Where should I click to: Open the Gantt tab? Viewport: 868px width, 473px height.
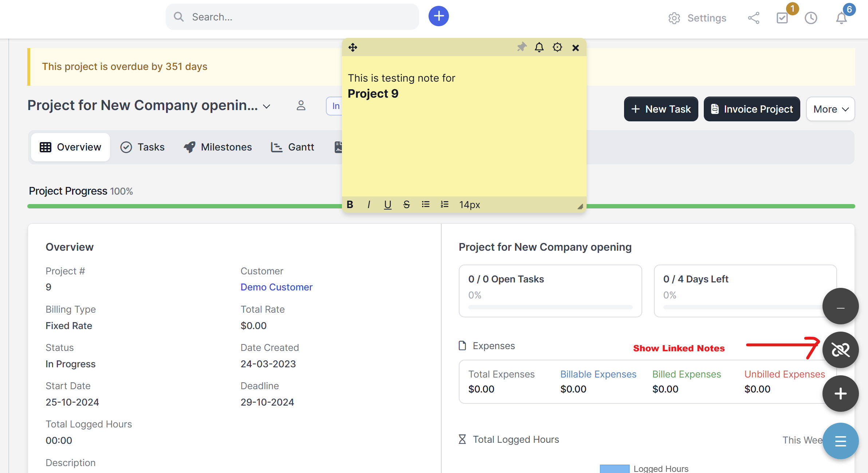point(292,147)
